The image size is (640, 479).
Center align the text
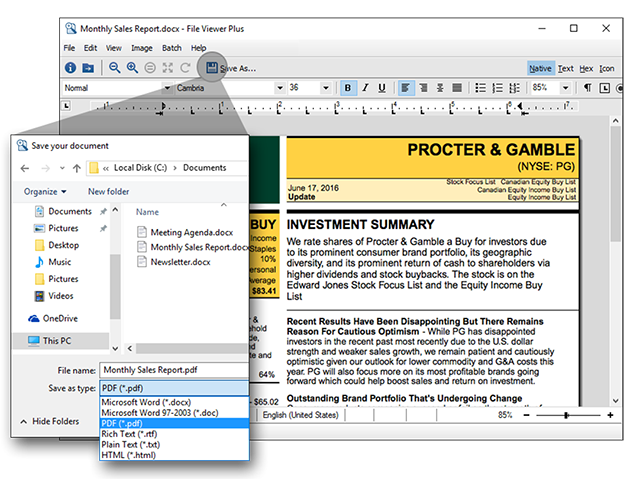tap(440, 88)
